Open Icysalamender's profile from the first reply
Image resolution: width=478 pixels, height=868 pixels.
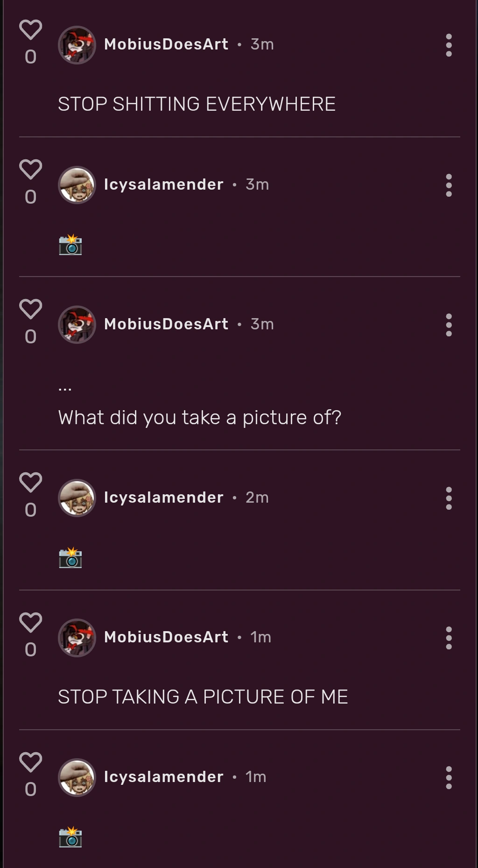point(163,184)
